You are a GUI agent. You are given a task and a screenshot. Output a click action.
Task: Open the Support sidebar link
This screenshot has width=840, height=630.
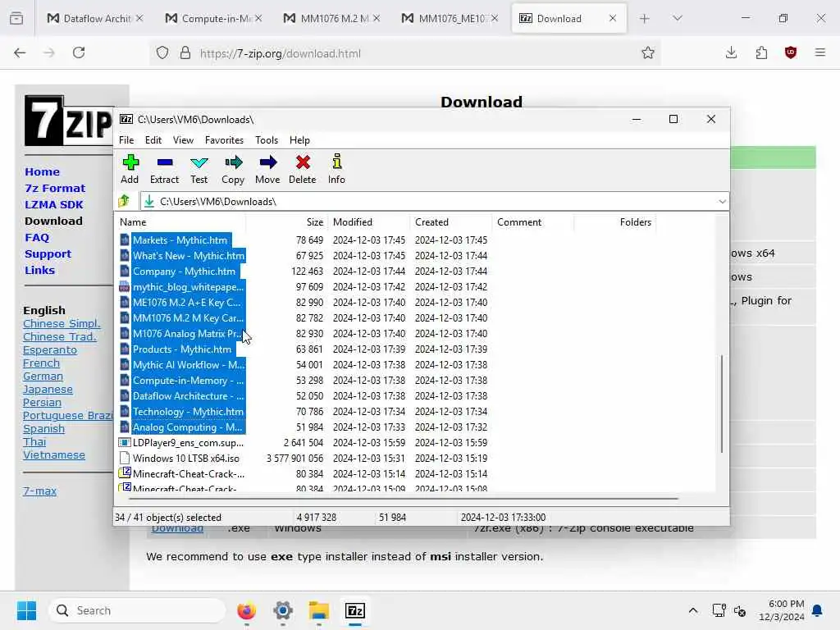[x=48, y=254]
